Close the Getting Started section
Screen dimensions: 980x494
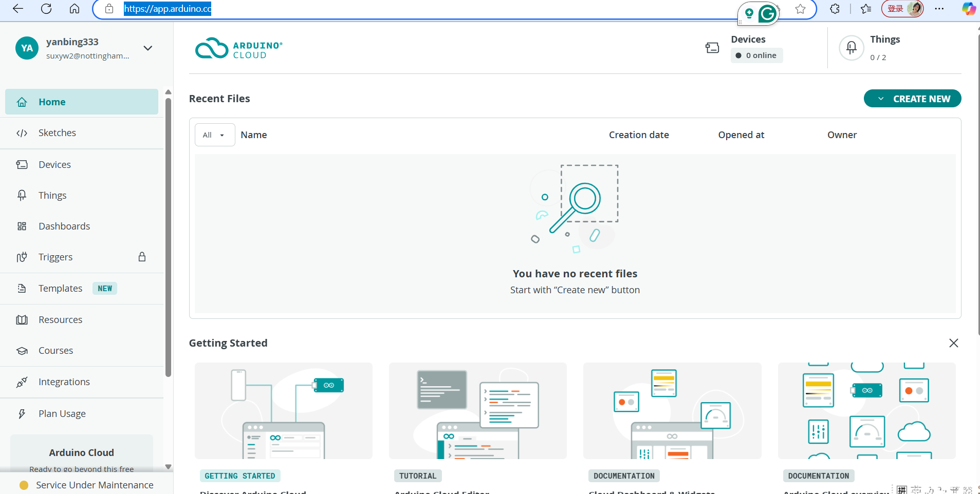tap(953, 343)
